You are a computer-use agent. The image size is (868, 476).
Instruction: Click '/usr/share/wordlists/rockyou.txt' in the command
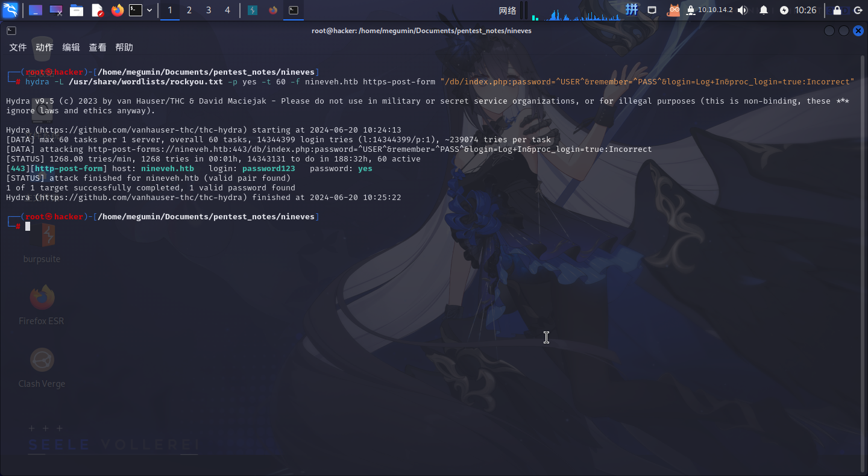pyautogui.click(x=146, y=82)
